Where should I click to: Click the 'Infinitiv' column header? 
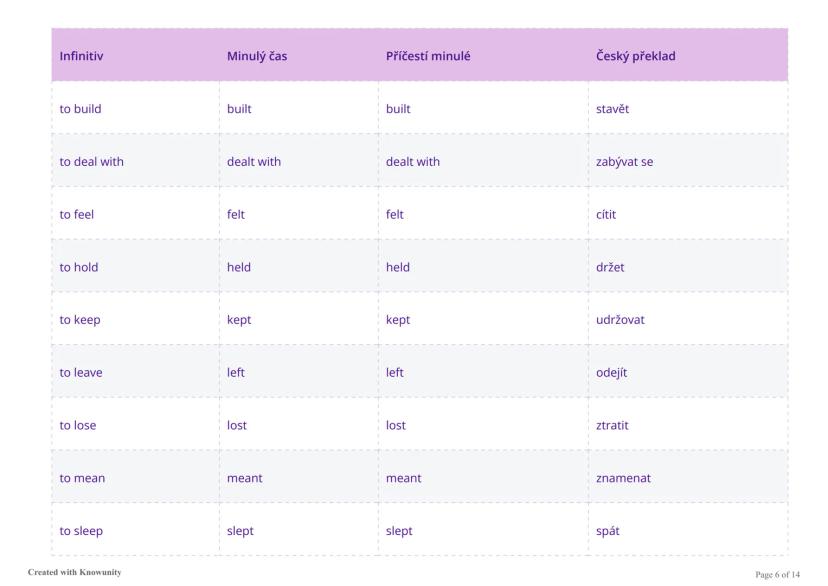click(82, 56)
